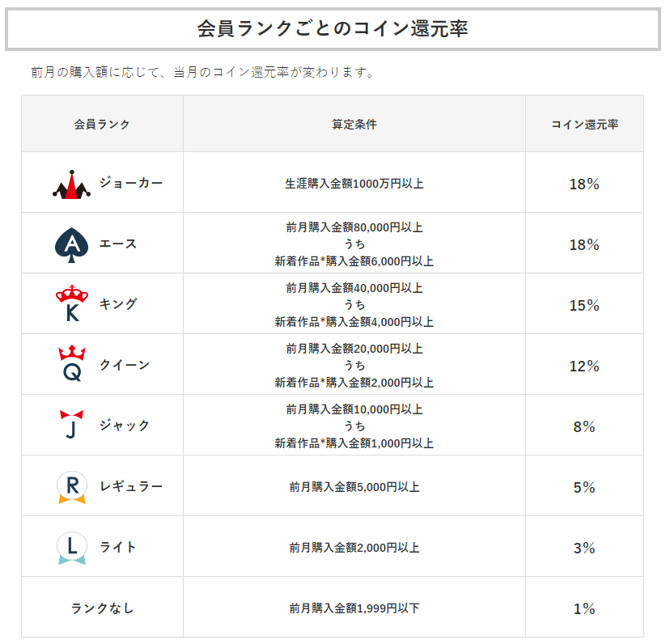Click the 8% rate for Jack
This screenshot has height=644, width=666.
coord(584,426)
